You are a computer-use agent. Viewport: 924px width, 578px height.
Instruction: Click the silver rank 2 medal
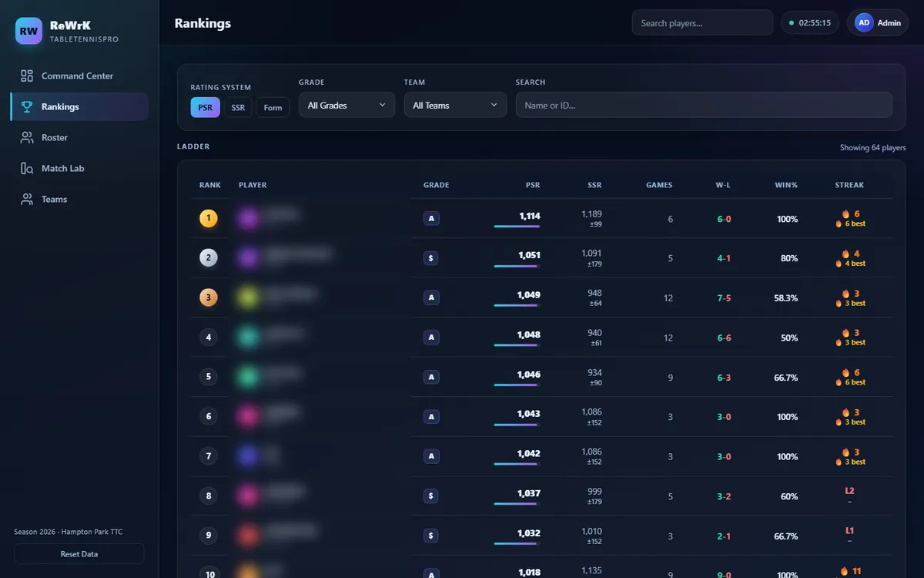click(x=209, y=258)
